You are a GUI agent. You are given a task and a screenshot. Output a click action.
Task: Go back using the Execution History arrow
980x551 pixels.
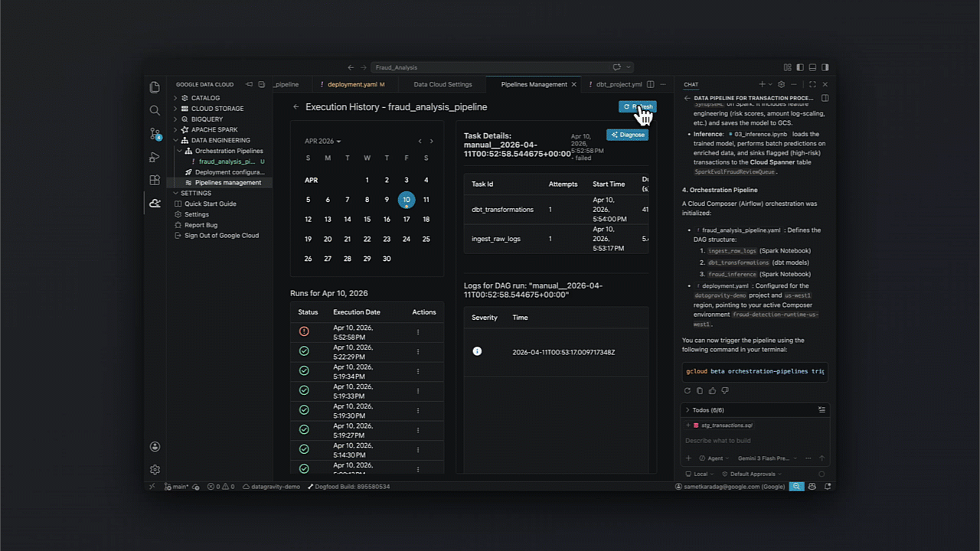(296, 107)
